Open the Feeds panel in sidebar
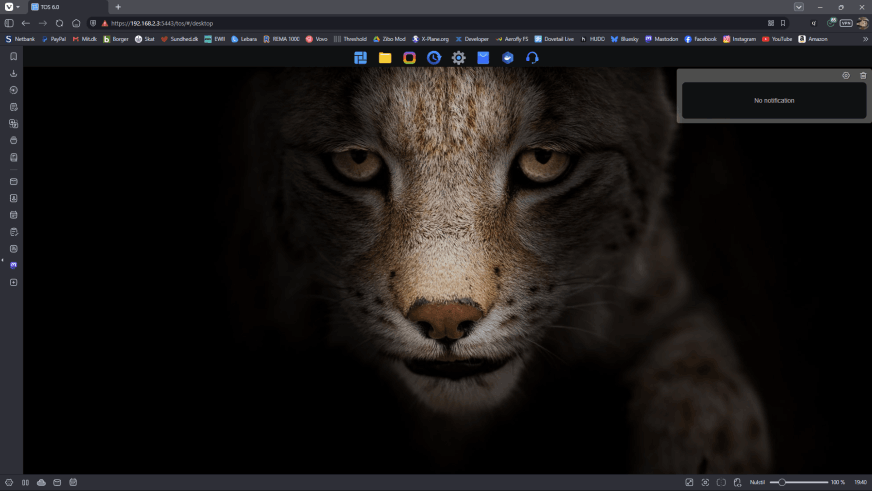 tap(13, 249)
